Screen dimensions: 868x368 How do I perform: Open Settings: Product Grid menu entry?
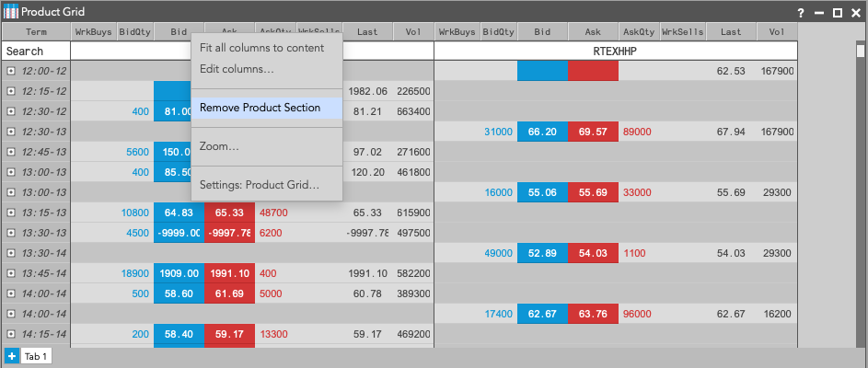[x=259, y=185]
